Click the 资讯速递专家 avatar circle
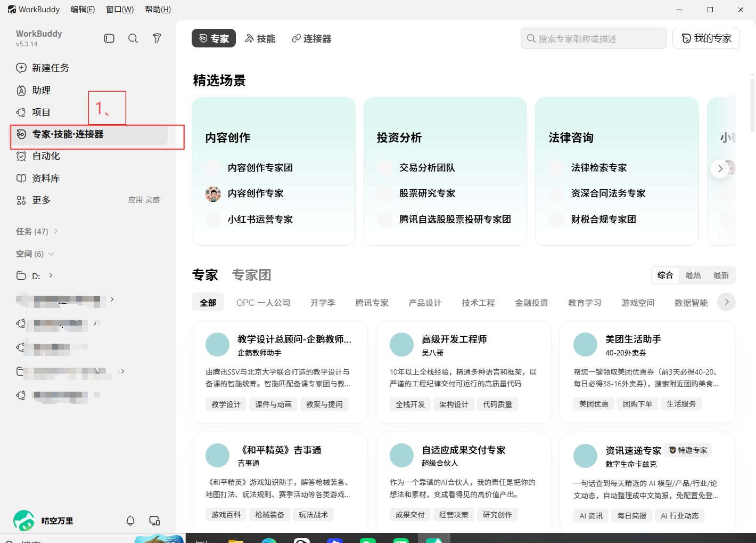The image size is (756, 543). coord(585,456)
